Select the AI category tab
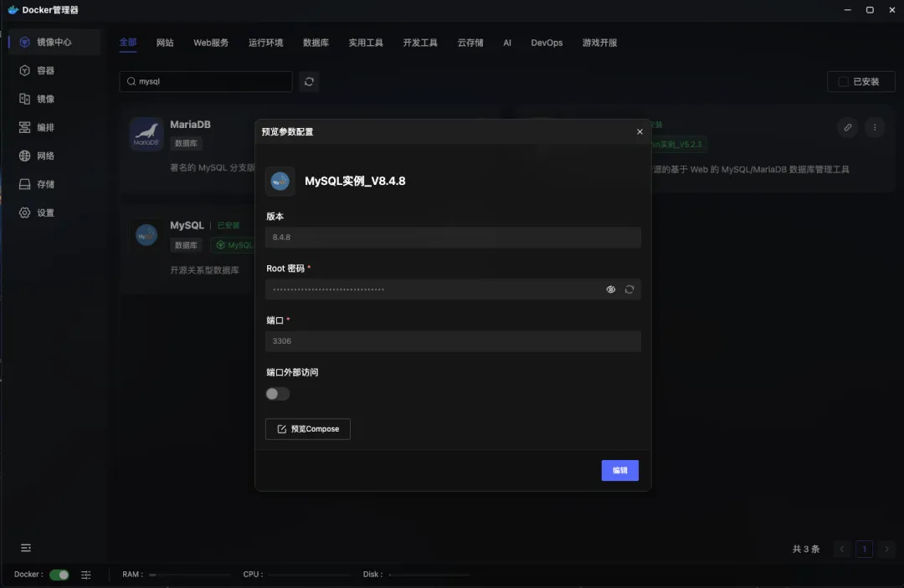The image size is (904, 588). click(507, 43)
